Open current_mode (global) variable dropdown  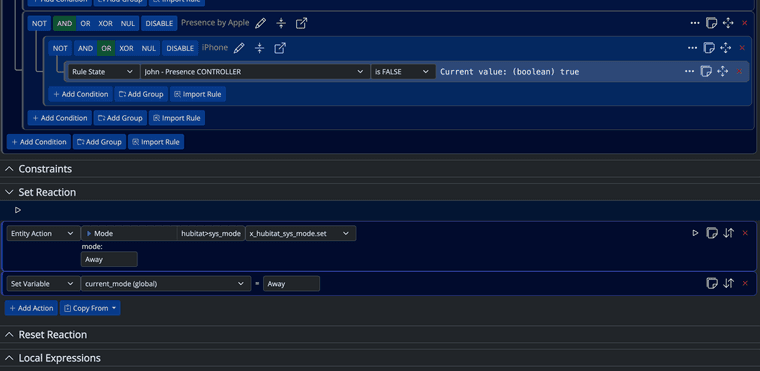click(165, 284)
